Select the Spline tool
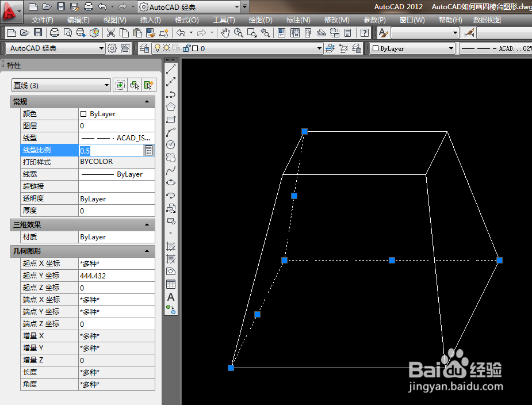This screenshot has width=532, height=405. point(171,170)
